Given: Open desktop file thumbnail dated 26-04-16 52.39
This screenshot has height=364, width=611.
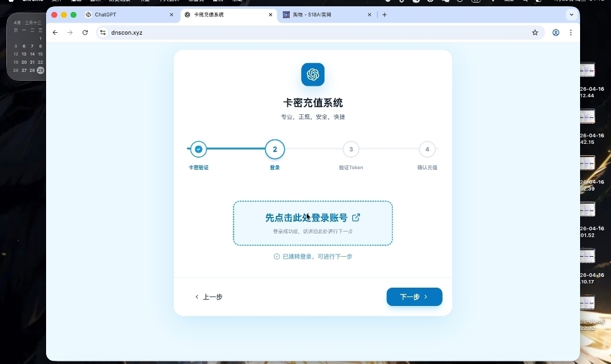Looking at the screenshot, I should point(587,163).
